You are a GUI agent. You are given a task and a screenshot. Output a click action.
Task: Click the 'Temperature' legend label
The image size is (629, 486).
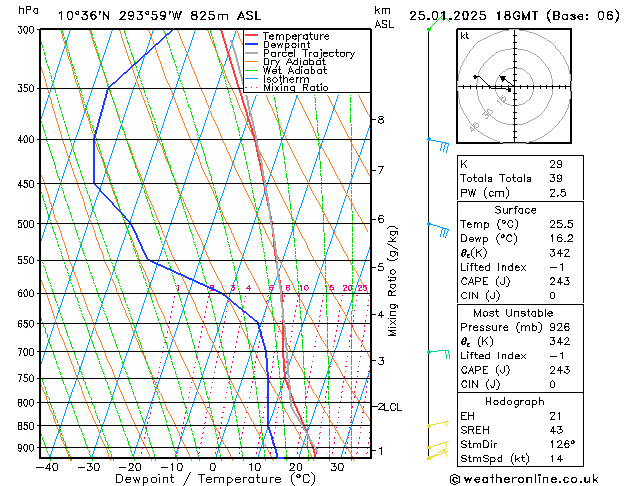(296, 36)
